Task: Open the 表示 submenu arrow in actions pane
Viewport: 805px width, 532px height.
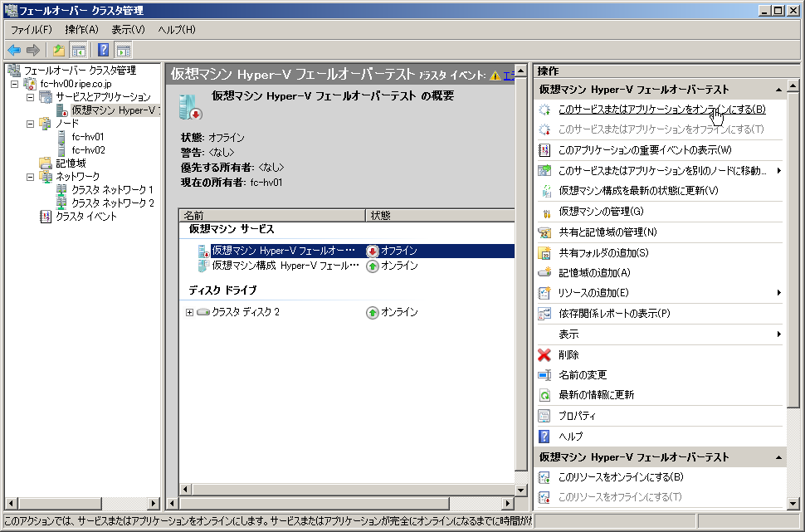Action: click(778, 334)
